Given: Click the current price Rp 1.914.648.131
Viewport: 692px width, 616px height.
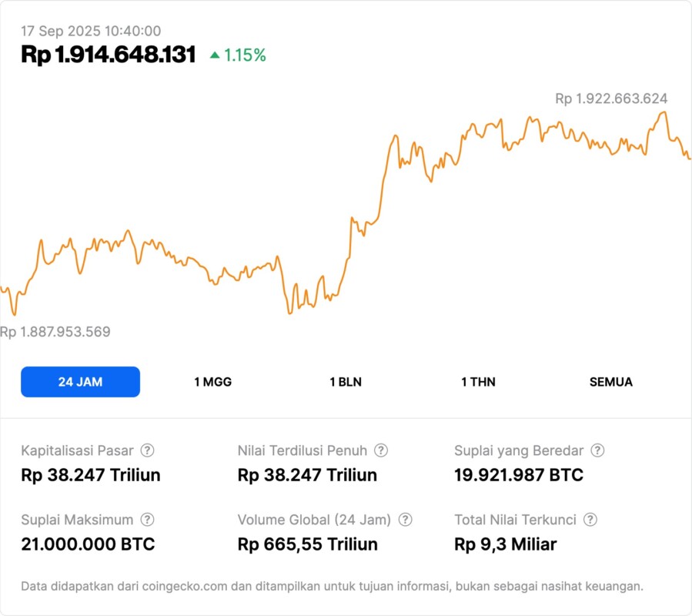Looking at the screenshot, I should pyautogui.click(x=109, y=55).
